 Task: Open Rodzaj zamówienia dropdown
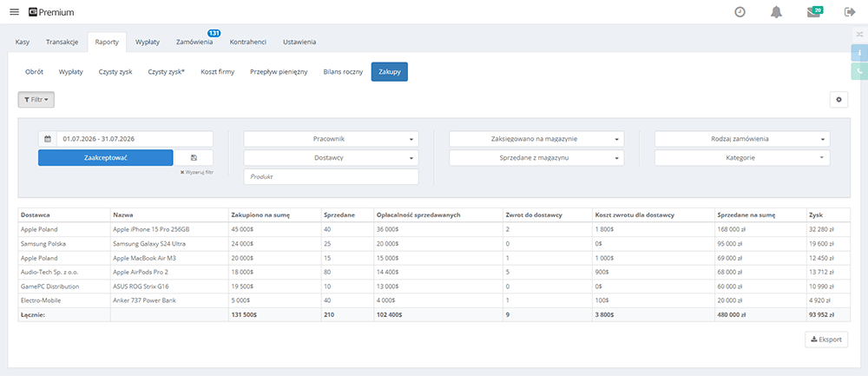tap(742, 139)
